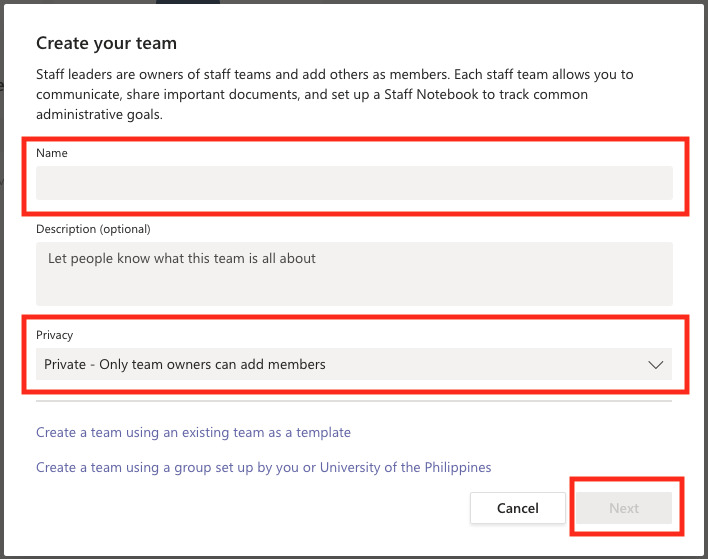The width and height of the screenshot is (708, 559).
Task: Click the Staff leaders description paragraph
Action: point(335,94)
